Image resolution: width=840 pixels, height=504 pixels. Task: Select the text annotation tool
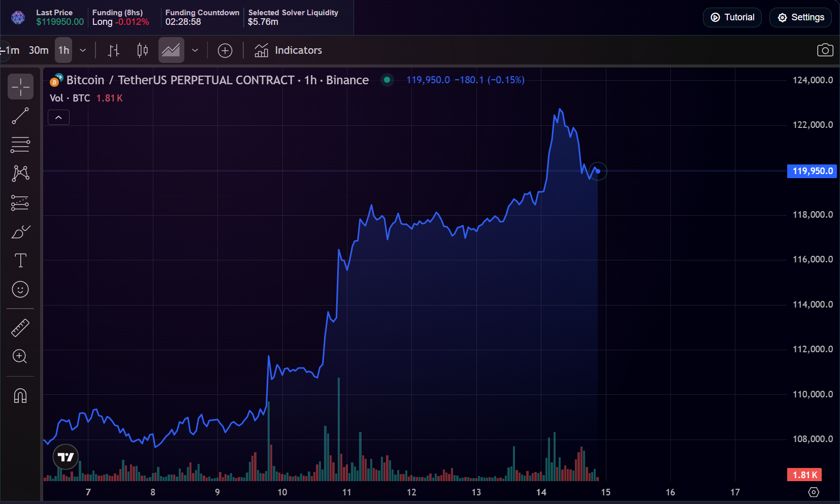click(20, 260)
